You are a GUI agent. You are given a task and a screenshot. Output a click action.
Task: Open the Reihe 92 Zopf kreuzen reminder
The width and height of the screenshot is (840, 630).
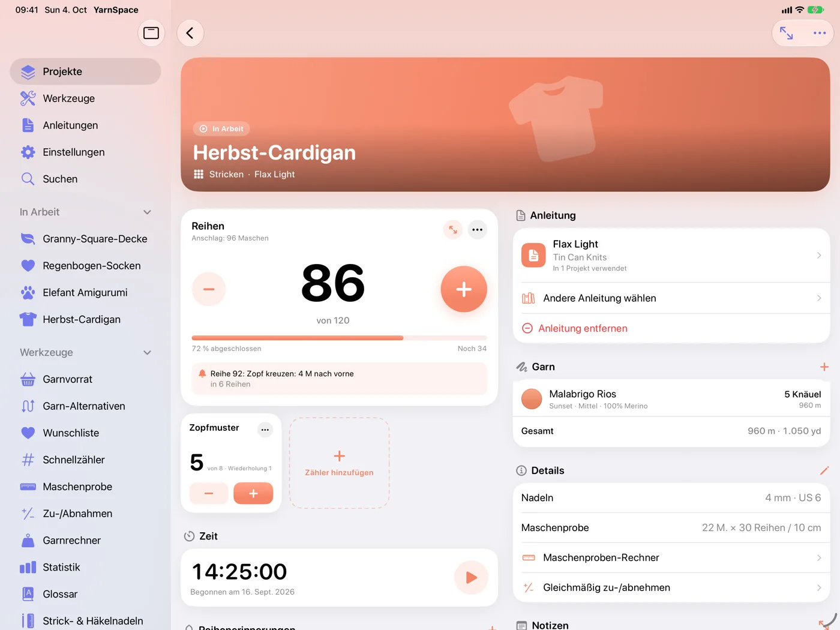(339, 379)
